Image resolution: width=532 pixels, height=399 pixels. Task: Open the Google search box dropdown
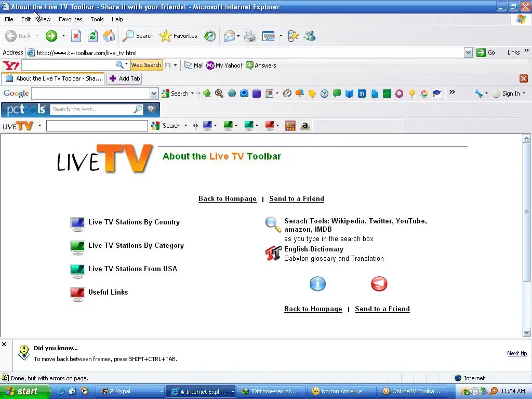coord(154,94)
